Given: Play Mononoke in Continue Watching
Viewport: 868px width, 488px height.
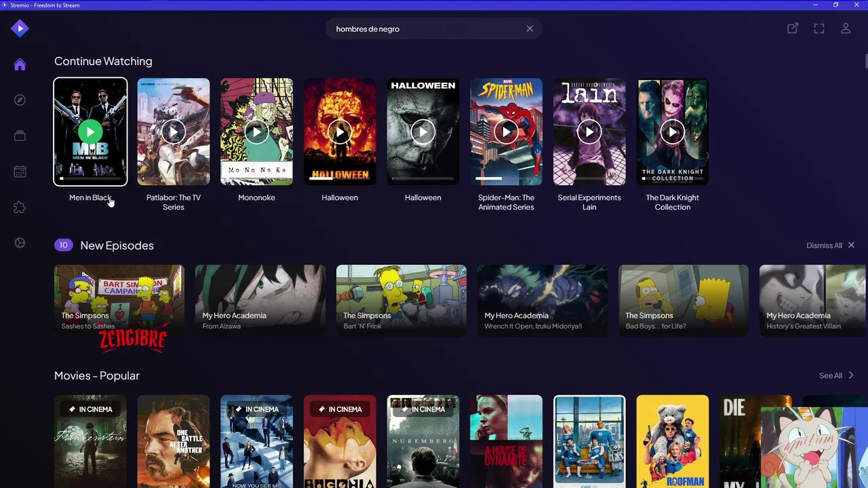Looking at the screenshot, I should [256, 131].
